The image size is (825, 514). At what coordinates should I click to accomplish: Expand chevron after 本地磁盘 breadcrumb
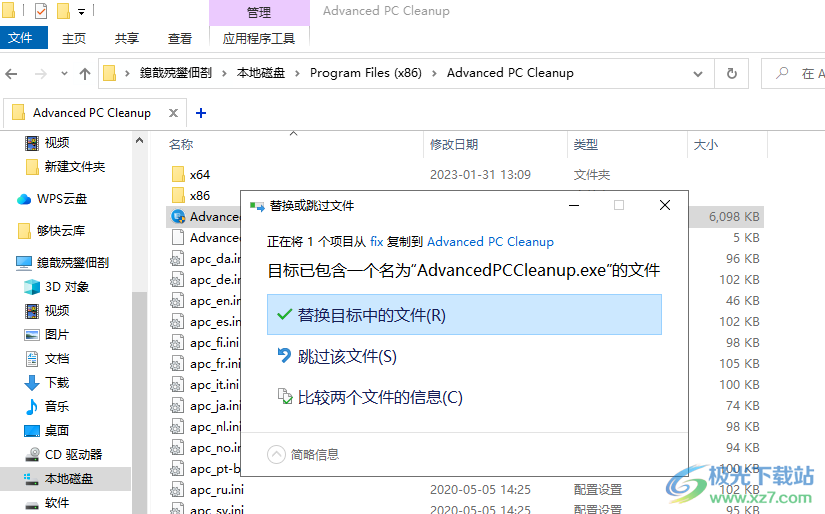click(297, 74)
